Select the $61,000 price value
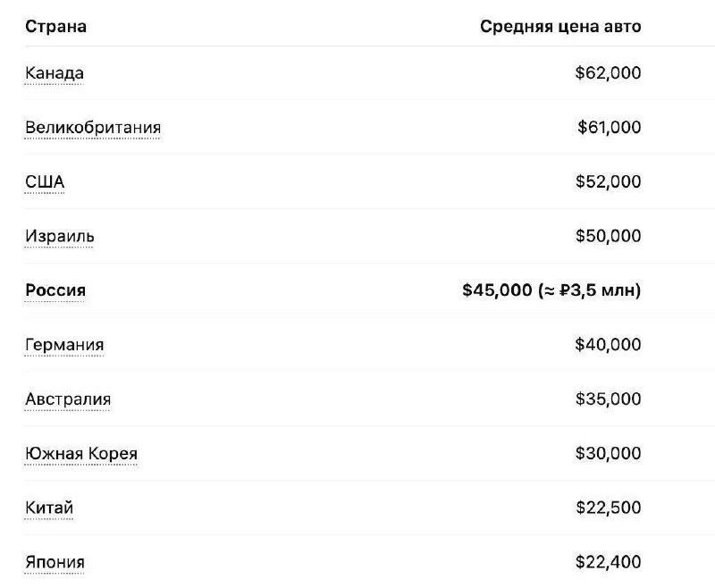The image size is (715, 588). pyautogui.click(x=609, y=128)
